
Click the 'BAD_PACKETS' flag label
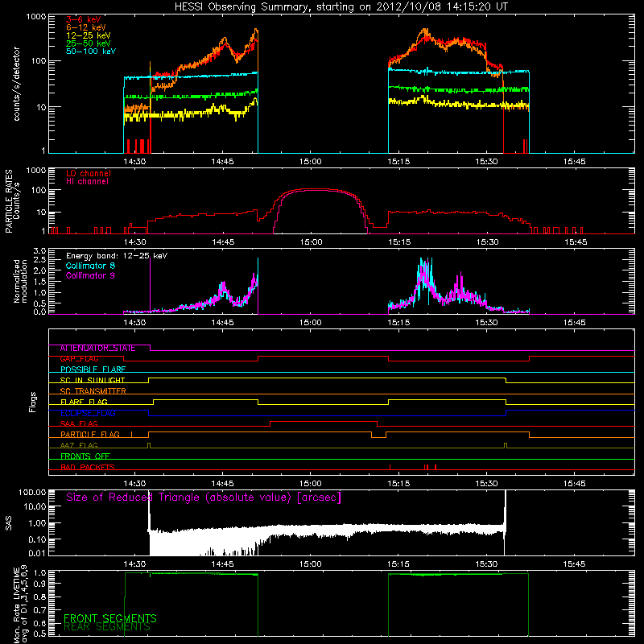click(x=88, y=468)
